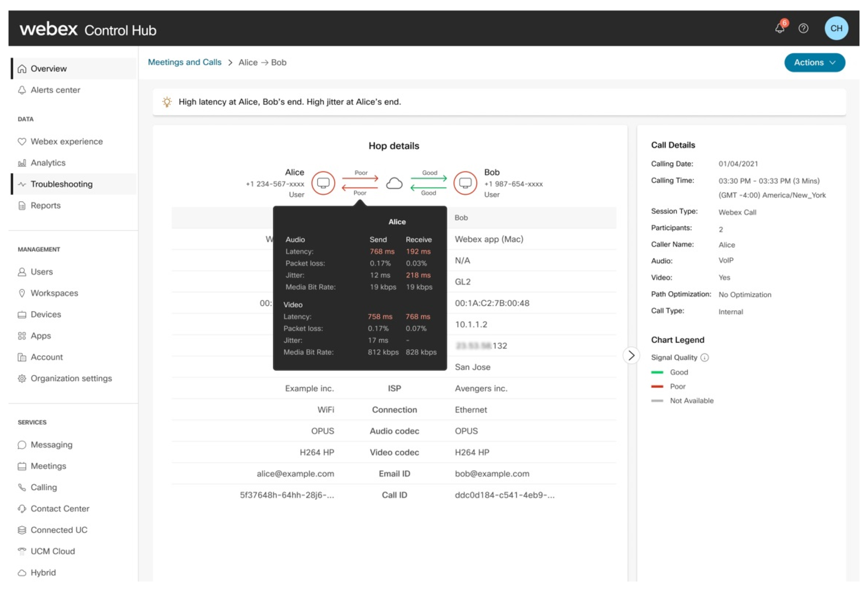Open the help question mark icon
868x592 pixels.
pos(804,28)
